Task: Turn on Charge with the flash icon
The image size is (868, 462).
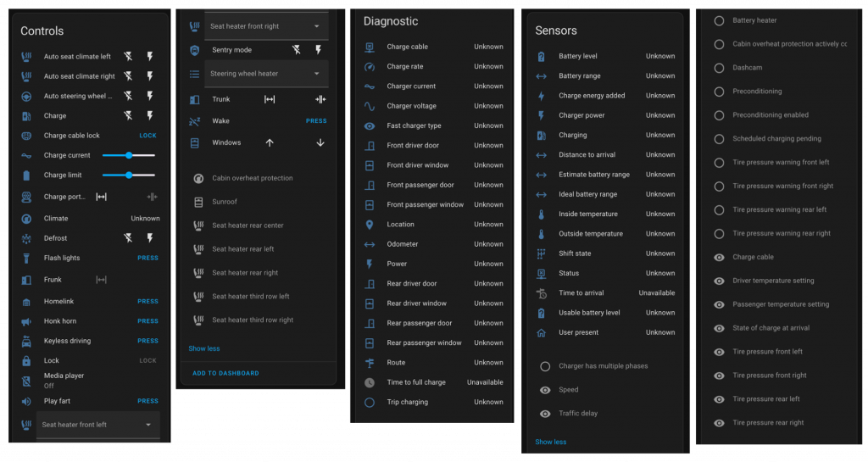Action: (x=150, y=115)
